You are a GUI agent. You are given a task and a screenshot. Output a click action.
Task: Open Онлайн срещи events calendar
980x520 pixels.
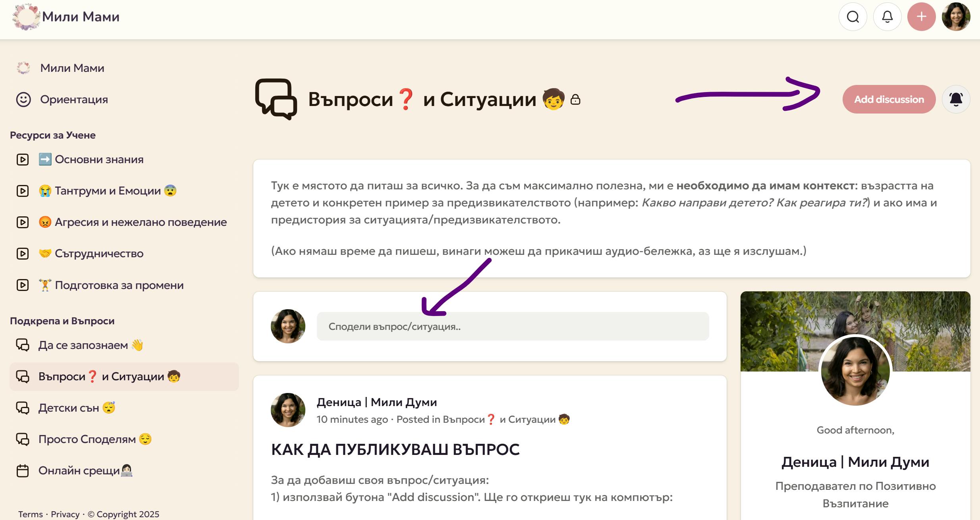(79, 471)
